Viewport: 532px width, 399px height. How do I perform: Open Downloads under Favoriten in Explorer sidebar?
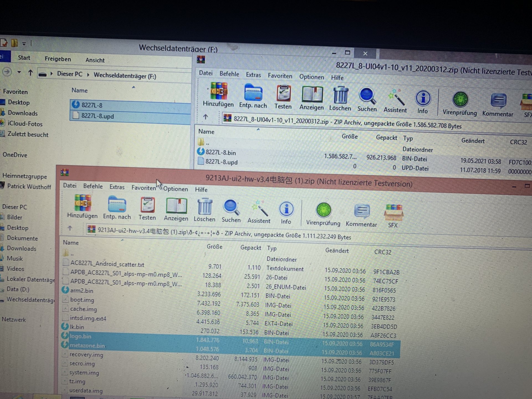point(23,113)
